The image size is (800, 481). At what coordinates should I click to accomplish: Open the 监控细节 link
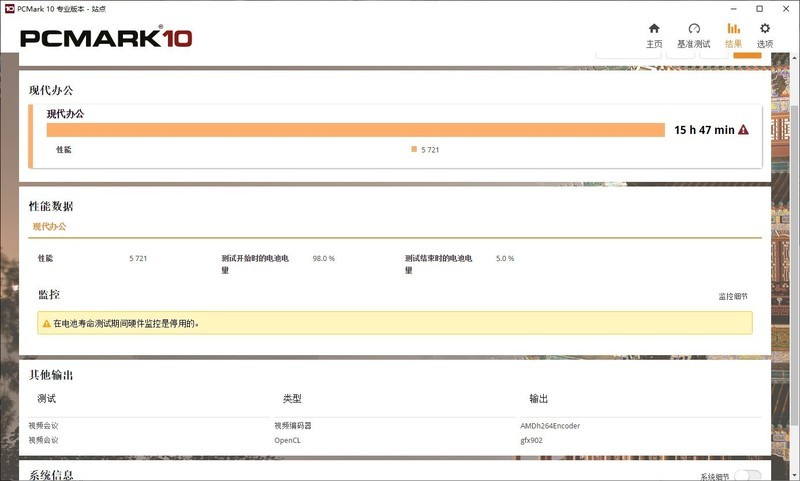click(733, 296)
